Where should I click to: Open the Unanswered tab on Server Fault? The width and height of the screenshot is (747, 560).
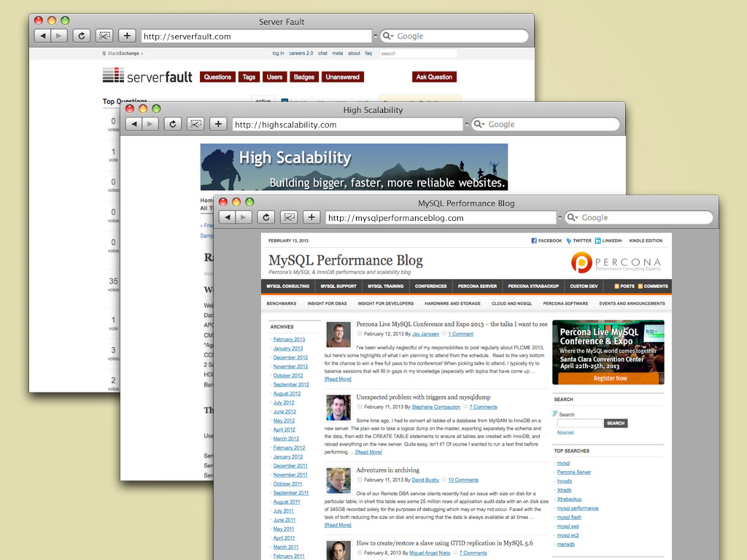coord(343,77)
